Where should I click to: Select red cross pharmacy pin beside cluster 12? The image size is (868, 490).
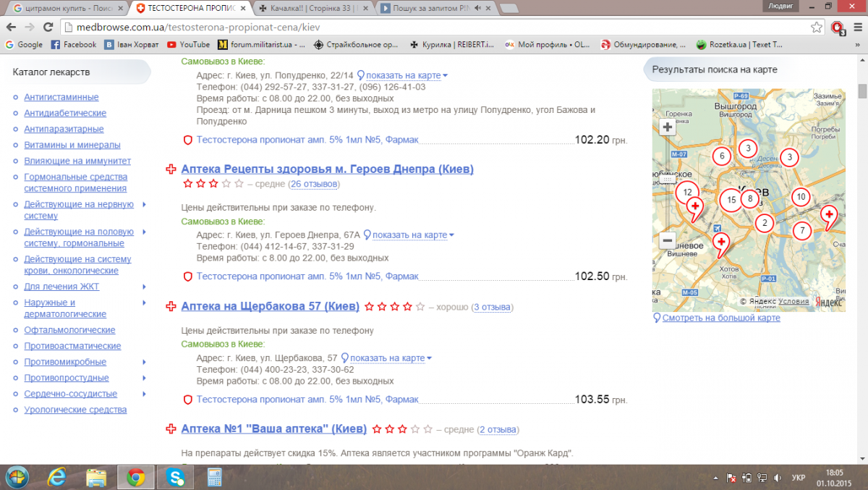[695, 208]
